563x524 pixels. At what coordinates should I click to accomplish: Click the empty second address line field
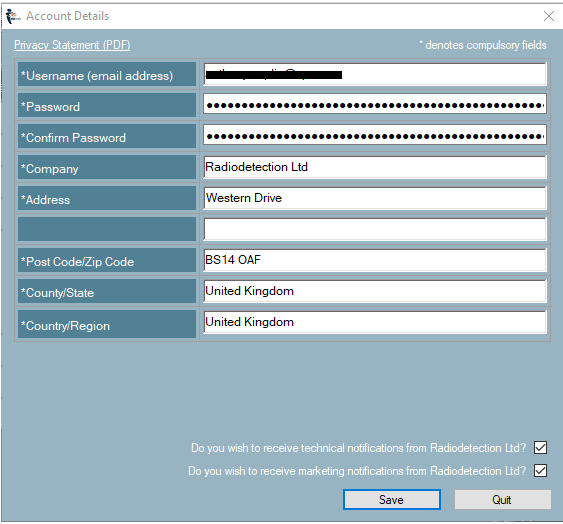pyautogui.click(x=375, y=229)
